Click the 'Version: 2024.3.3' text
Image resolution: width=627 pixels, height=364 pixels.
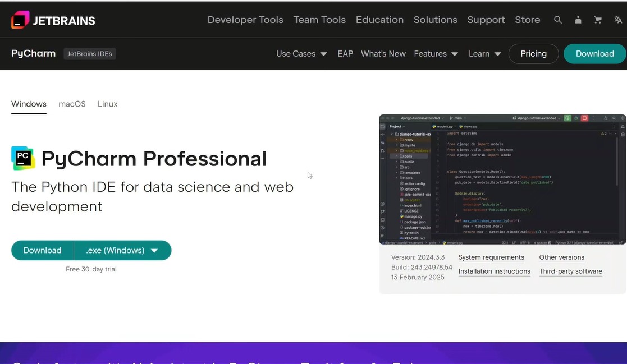click(x=418, y=257)
